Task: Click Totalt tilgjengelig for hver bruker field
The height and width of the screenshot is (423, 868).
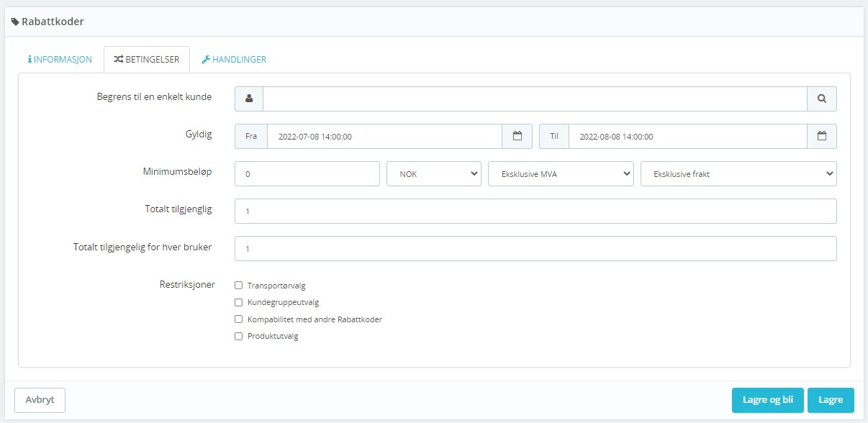Action: (535, 248)
